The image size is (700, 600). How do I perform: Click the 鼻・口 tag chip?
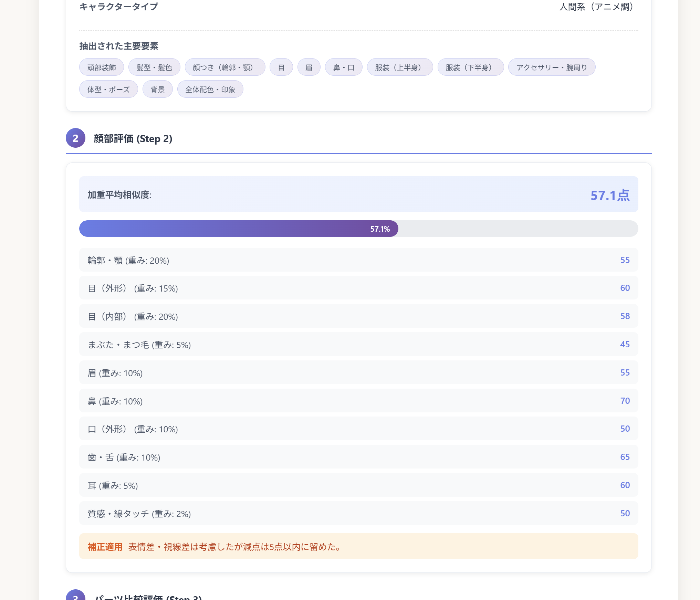[343, 67]
